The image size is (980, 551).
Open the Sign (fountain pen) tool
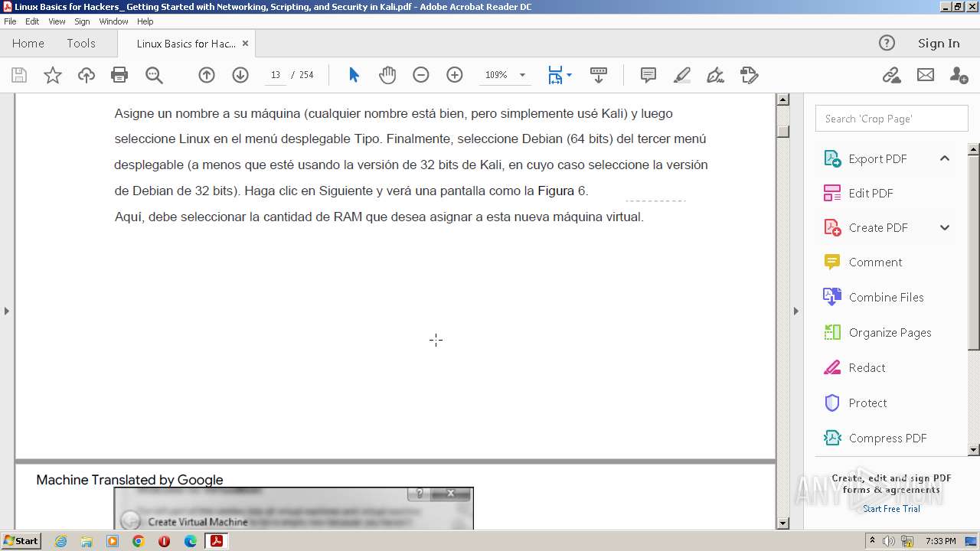716,75
